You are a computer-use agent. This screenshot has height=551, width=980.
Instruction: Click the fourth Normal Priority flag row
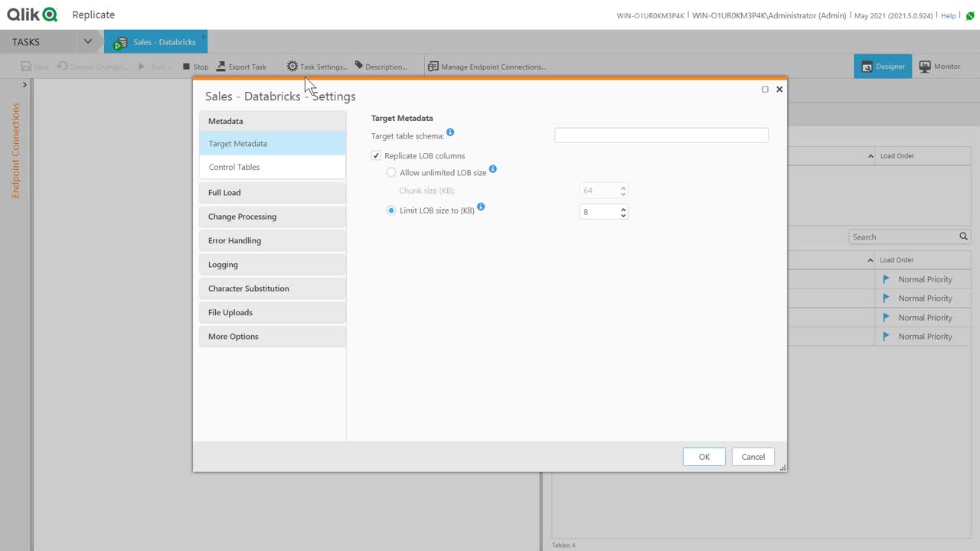point(923,337)
